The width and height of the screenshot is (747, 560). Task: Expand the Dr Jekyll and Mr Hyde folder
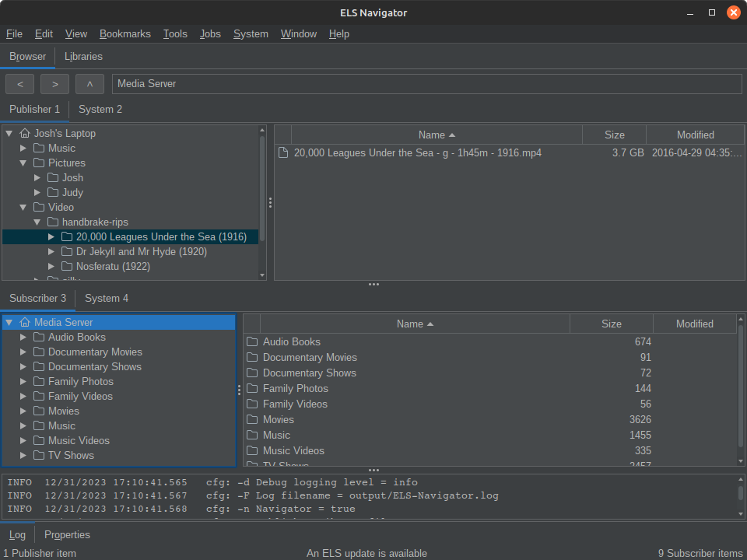pos(51,252)
